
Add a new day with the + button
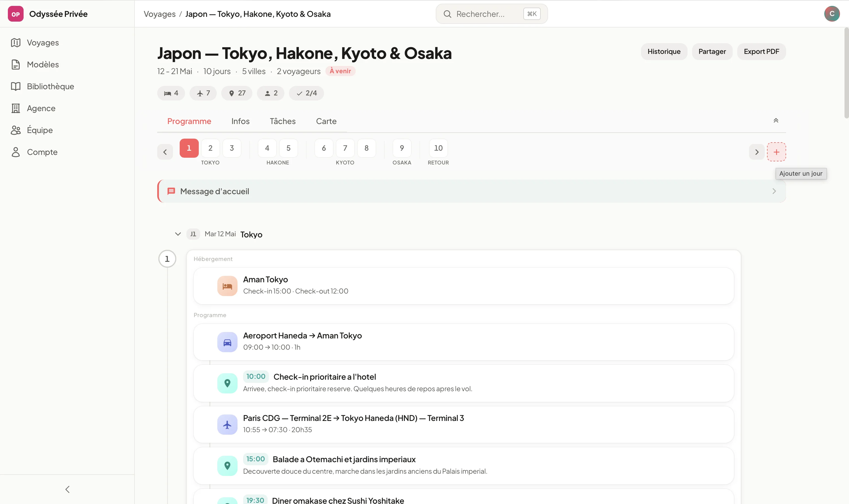[777, 152]
